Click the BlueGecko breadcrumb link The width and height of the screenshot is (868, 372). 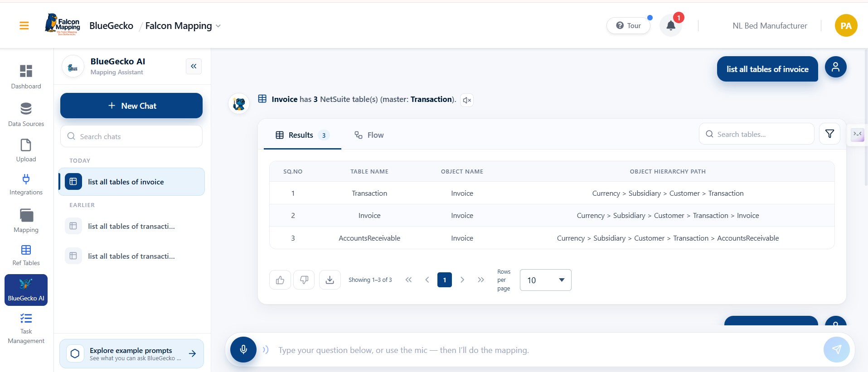pyautogui.click(x=111, y=26)
